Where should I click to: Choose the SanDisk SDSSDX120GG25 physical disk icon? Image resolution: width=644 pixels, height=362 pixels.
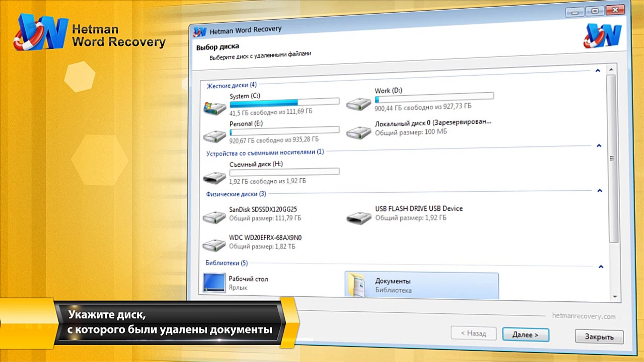click(x=214, y=217)
